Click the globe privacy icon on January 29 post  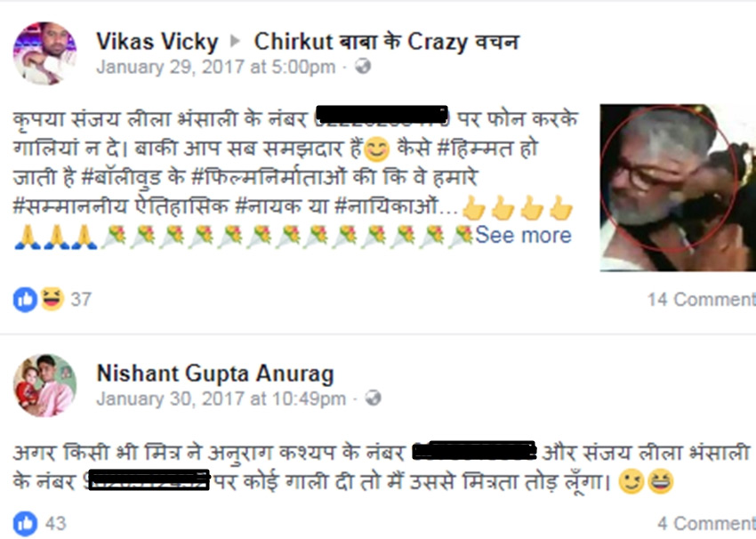363,66
